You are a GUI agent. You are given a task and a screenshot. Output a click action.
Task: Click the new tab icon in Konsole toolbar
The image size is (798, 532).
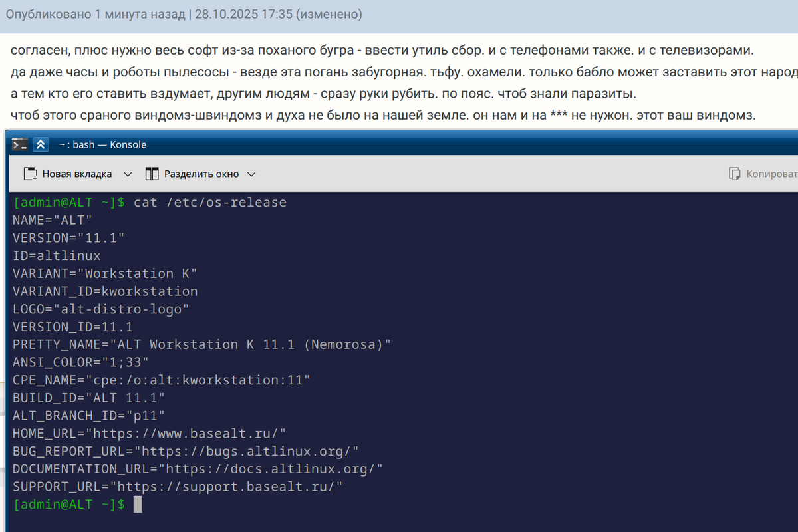click(x=31, y=174)
